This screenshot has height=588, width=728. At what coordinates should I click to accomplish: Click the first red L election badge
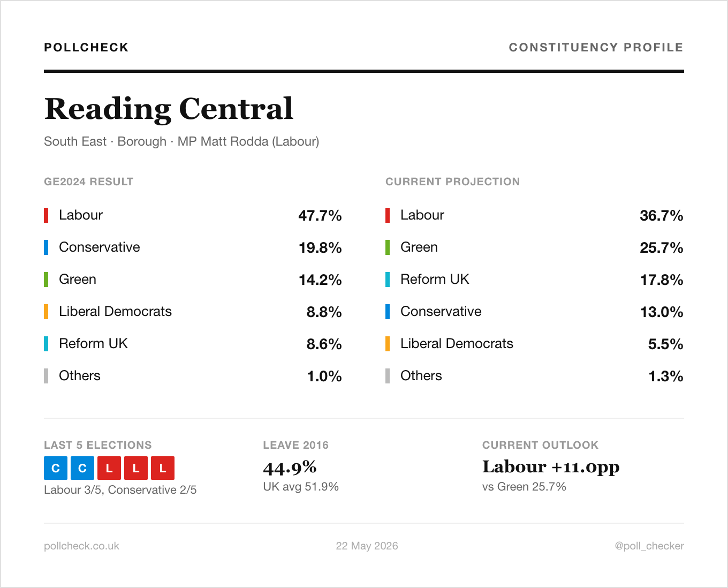109,468
